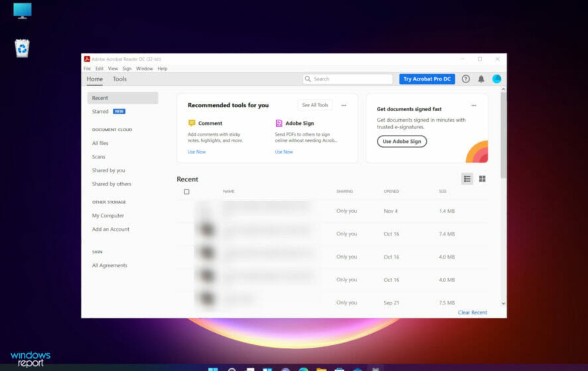
Task: Open the This PC desktop icon
Action: click(x=22, y=11)
